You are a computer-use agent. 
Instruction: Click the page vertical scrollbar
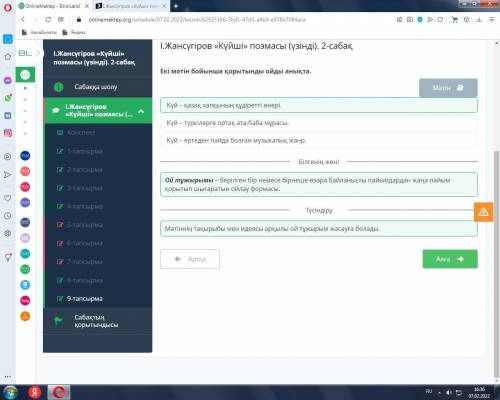[496, 265]
